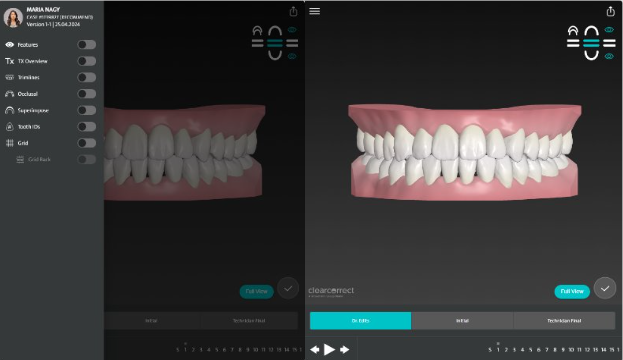
Task: Click the share icon in the left viewer
Action: pyautogui.click(x=293, y=12)
